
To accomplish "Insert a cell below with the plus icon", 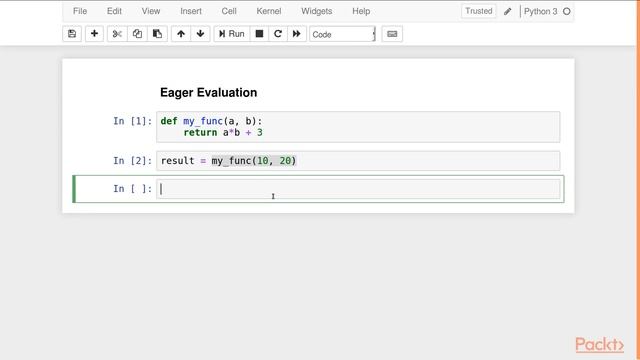I will pyautogui.click(x=94, y=34).
